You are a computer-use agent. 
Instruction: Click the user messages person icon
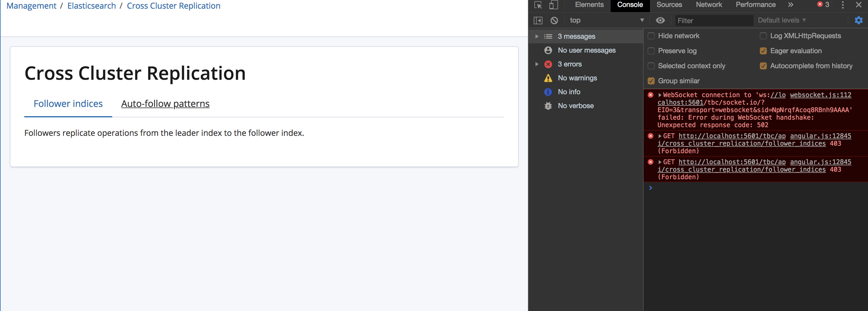click(548, 50)
